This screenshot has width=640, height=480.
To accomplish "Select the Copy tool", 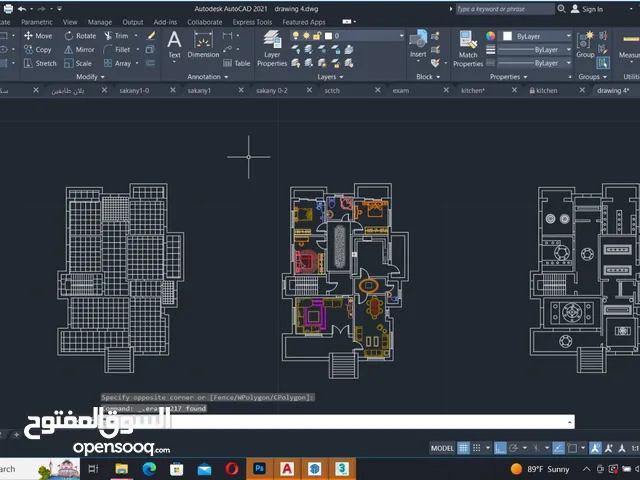I will 38,50.
